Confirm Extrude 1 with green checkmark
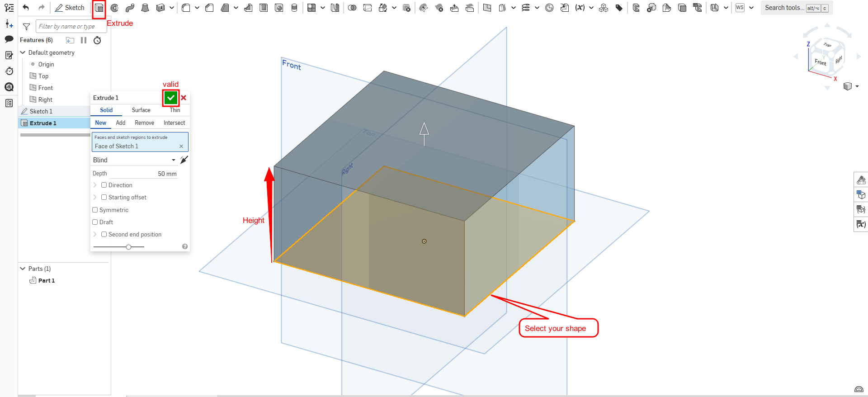This screenshot has height=397, width=868. pyautogui.click(x=170, y=98)
